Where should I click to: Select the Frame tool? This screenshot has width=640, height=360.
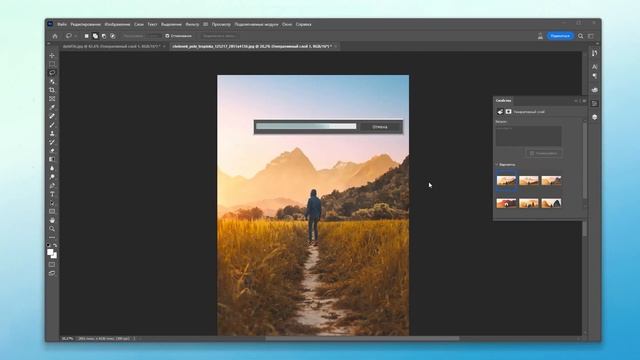pyautogui.click(x=52, y=98)
